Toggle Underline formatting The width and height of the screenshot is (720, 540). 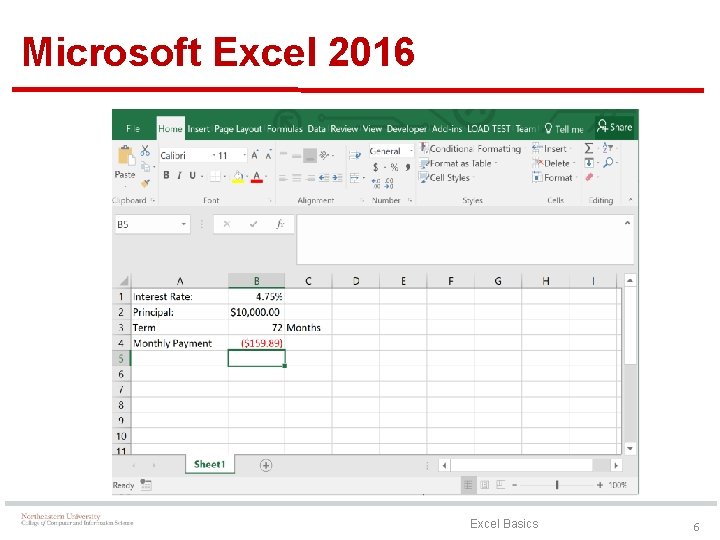click(x=192, y=175)
